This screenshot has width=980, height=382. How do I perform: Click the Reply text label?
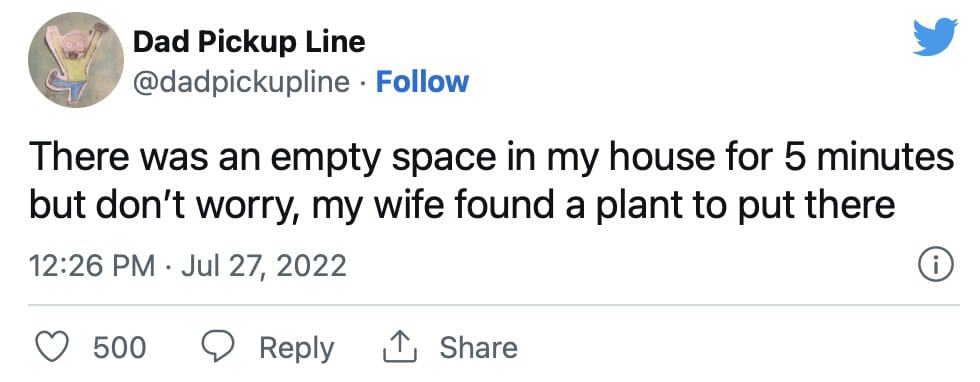[297, 348]
